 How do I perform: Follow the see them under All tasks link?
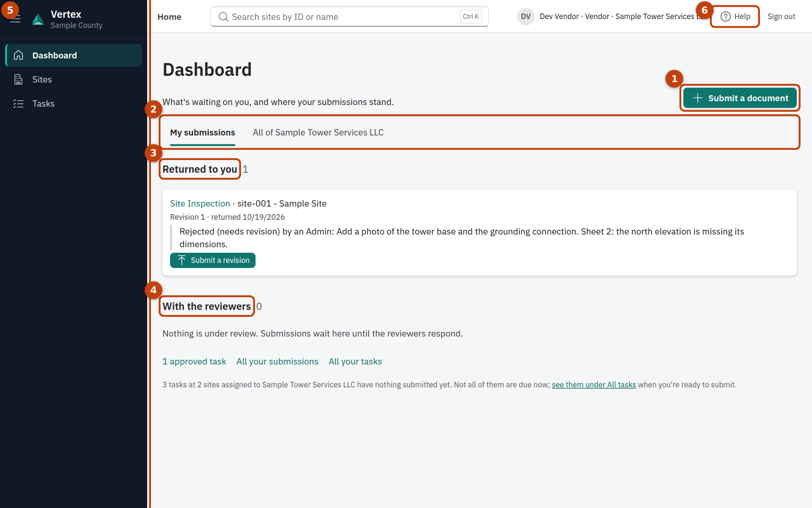tap(594, 385)
